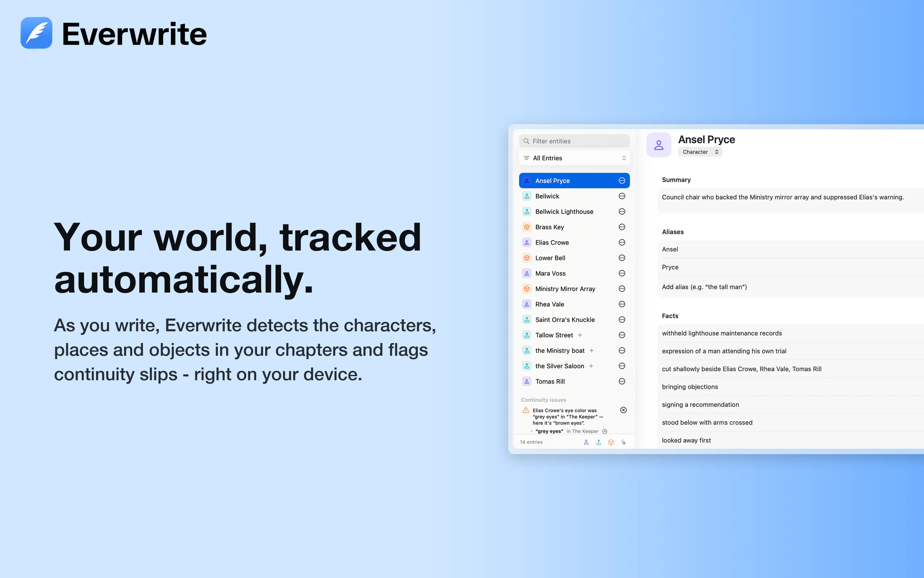Click the fact "expression of a man attending his own trial"
924x578 pixels.
pyautogui.click(x=791, y=351)
